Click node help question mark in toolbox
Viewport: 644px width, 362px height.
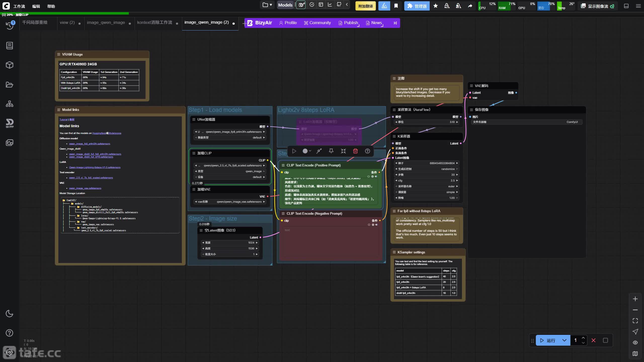367,151
